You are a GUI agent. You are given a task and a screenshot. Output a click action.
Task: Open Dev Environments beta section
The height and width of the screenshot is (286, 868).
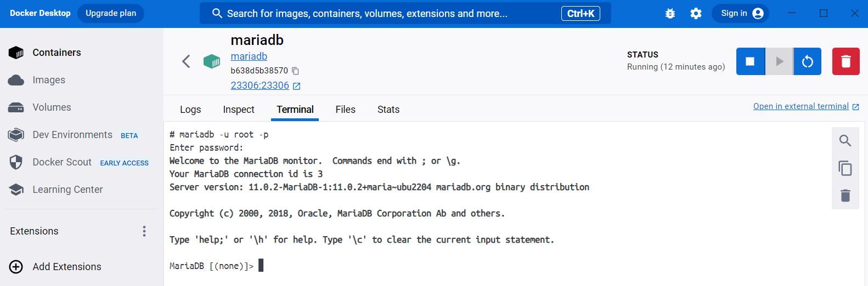click(x=73, y=135)
